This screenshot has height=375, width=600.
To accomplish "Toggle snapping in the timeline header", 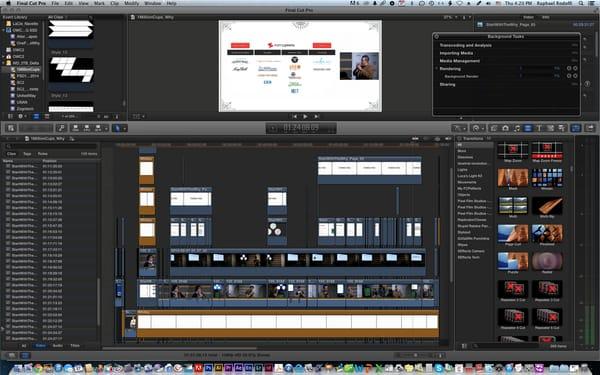I will 448,139.
